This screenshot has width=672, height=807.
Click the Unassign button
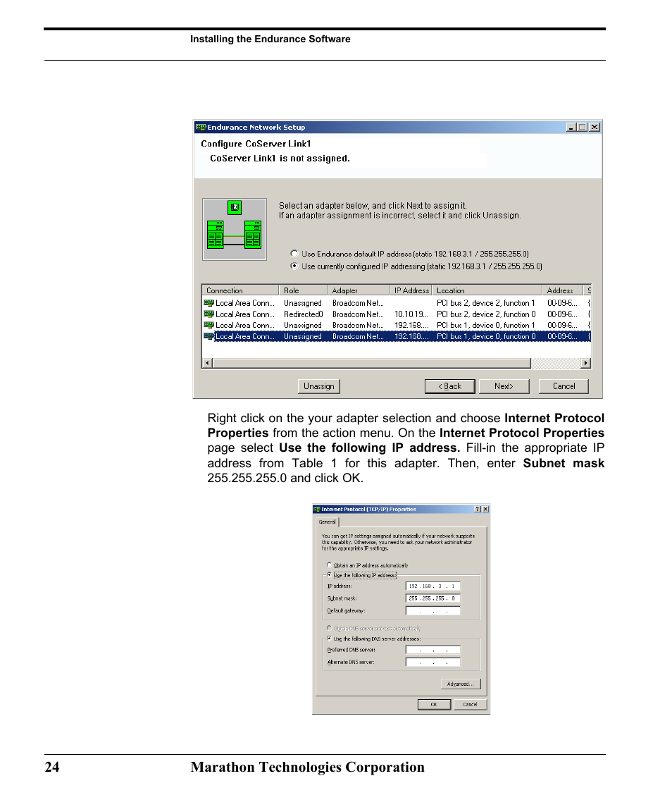(319, 386)
